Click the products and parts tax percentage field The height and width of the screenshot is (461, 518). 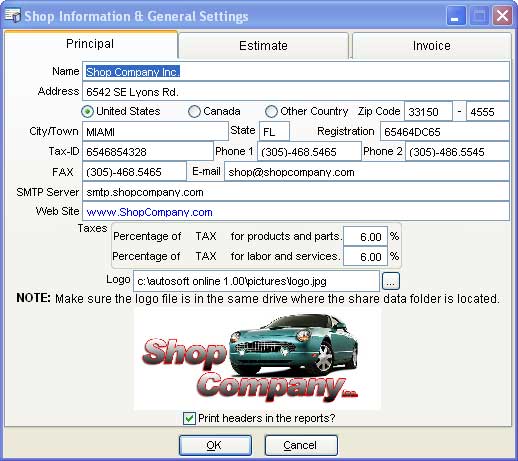click(366, 237)
